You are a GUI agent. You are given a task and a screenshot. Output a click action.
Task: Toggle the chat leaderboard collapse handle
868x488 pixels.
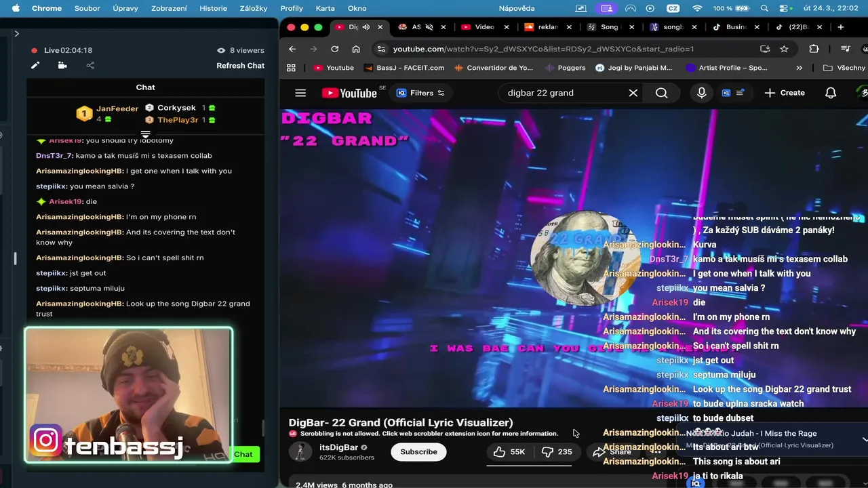coord(145,134)
